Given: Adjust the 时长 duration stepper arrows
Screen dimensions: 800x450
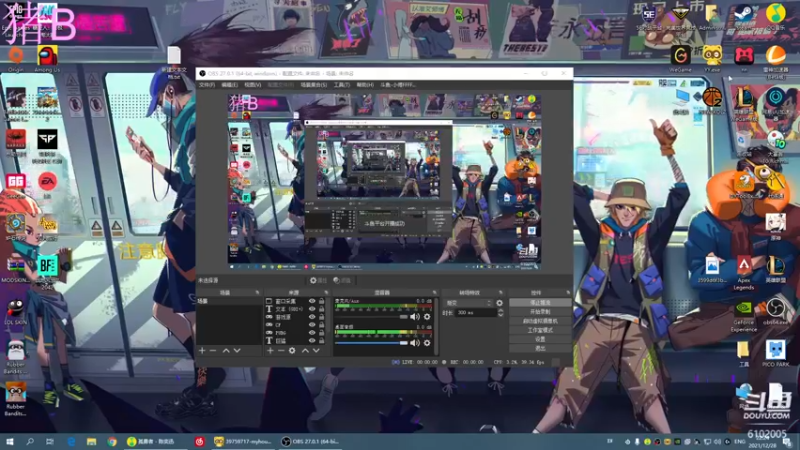Looking at the screenshot, I should [501, 312].
